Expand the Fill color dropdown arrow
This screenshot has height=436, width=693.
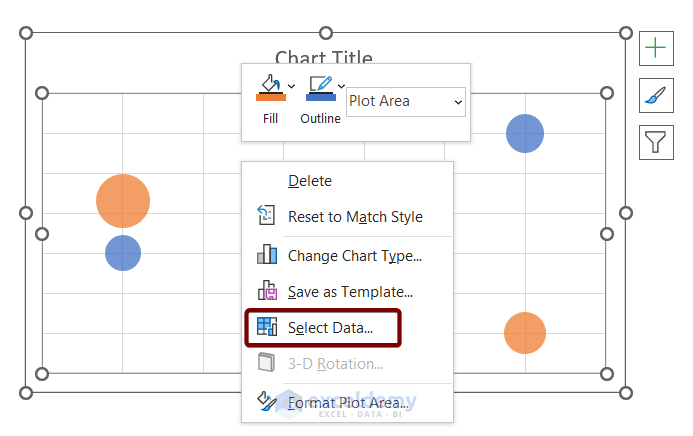tap(292, 87)
